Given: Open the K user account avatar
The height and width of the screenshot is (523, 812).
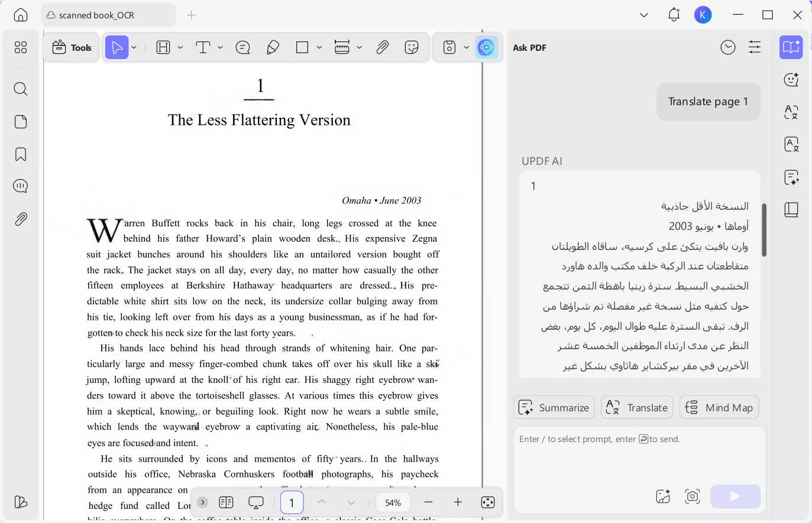Looking at the screenshot, I should [x=703, y=15].
